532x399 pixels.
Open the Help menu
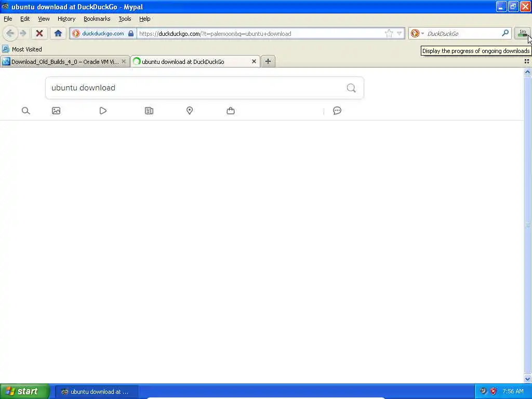144,19
